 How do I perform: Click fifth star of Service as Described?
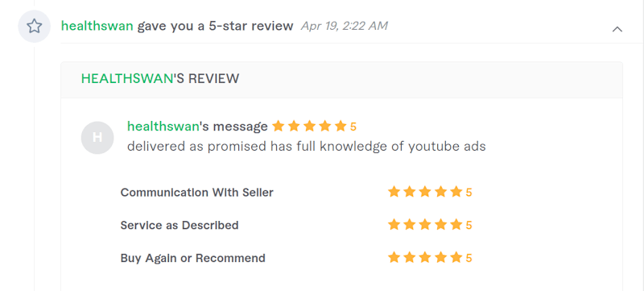[456, 225]
